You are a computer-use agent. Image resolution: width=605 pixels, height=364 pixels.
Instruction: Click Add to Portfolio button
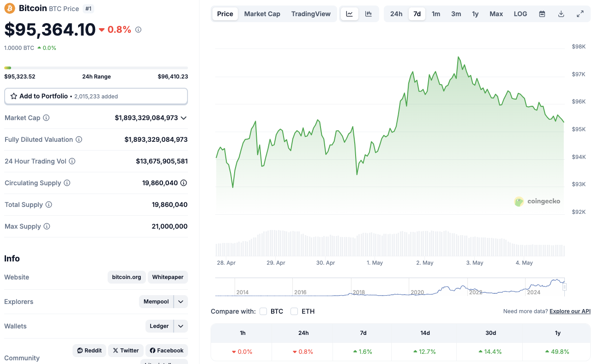[96, 96]
